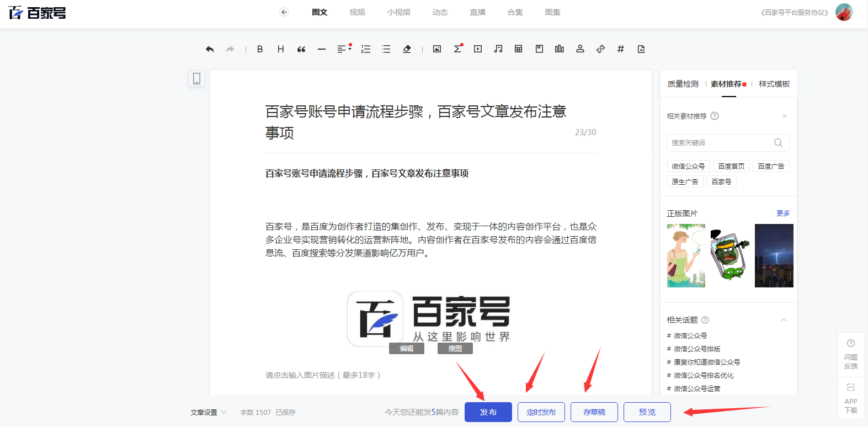Pick the woman with phone illustration thumbnail
The width and height of the screenshot is (868, 427).
(686, 255)
